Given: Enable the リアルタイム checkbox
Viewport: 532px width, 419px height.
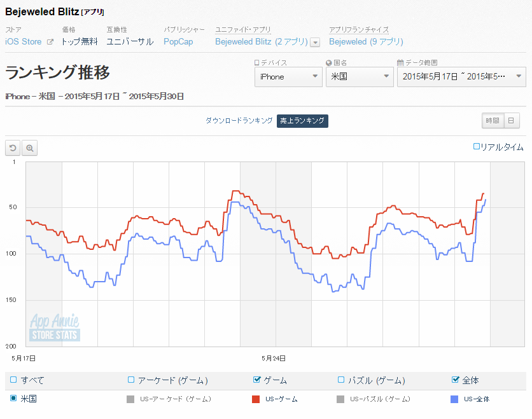Looking at the screenshot, I should (x=477, y=146).
